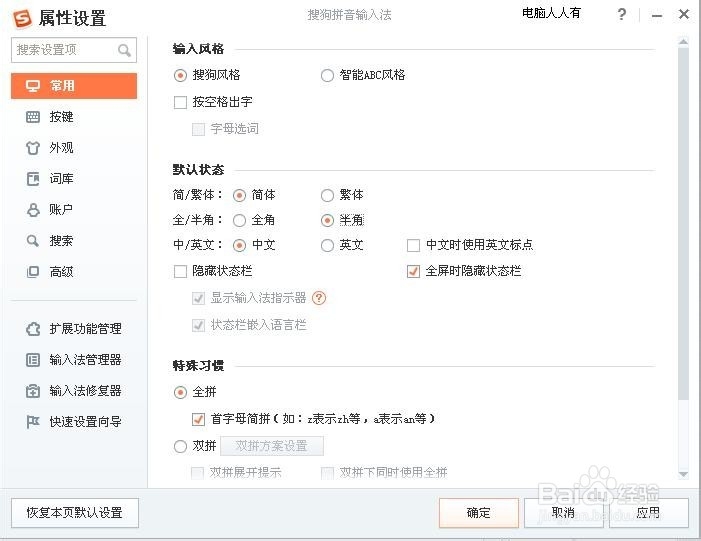Switch to the 高级 settings tab
Viewport: 701px width, 541px height.
[61, 272]
